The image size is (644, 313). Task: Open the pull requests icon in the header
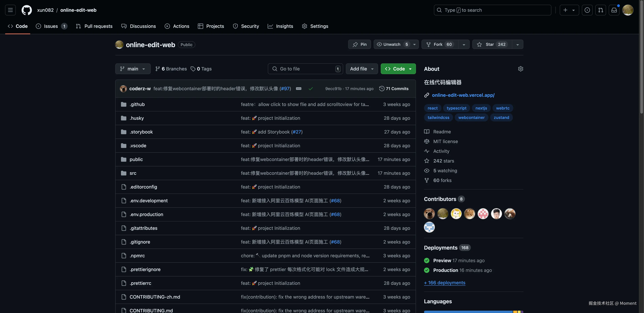[x=601, y=10]
